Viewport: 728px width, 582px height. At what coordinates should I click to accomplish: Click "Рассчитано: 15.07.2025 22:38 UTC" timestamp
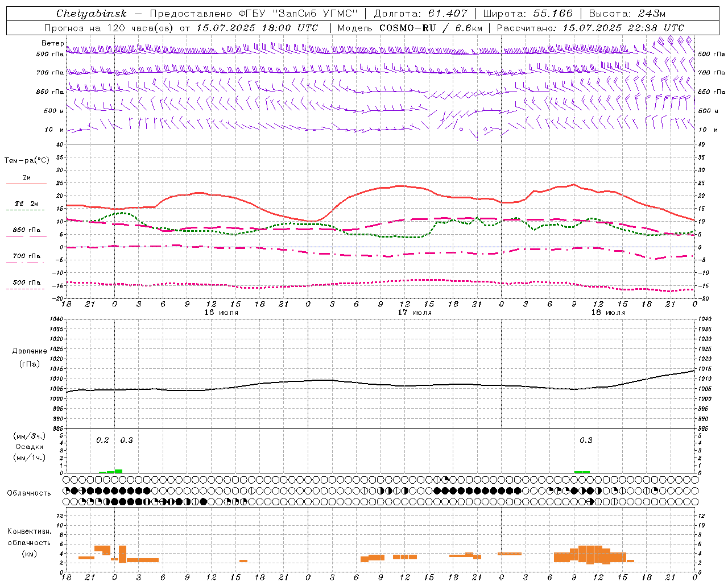click(x=590, y=28)
